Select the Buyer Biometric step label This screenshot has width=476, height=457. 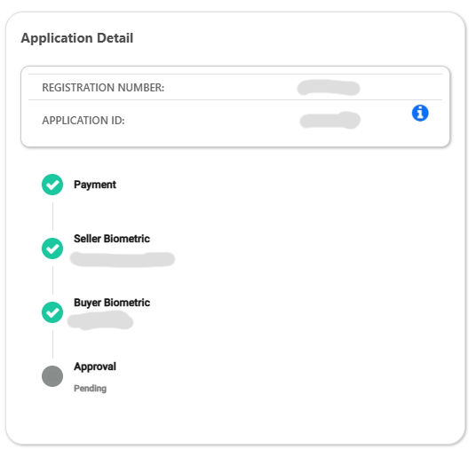click(x=112, y=303)
